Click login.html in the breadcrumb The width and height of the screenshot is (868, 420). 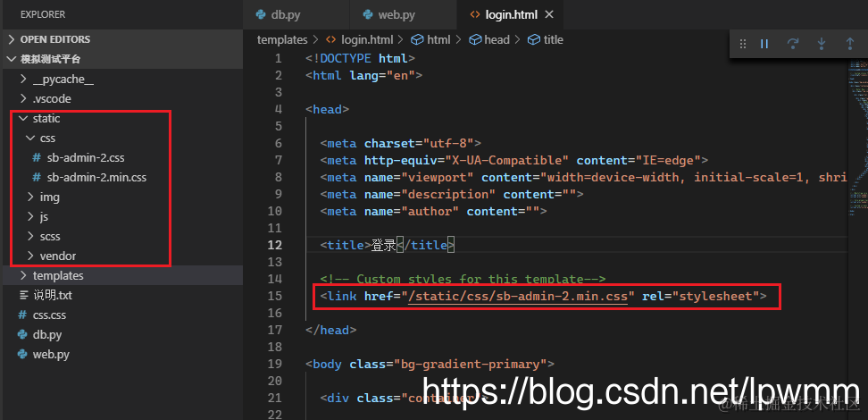pos(367,40)
